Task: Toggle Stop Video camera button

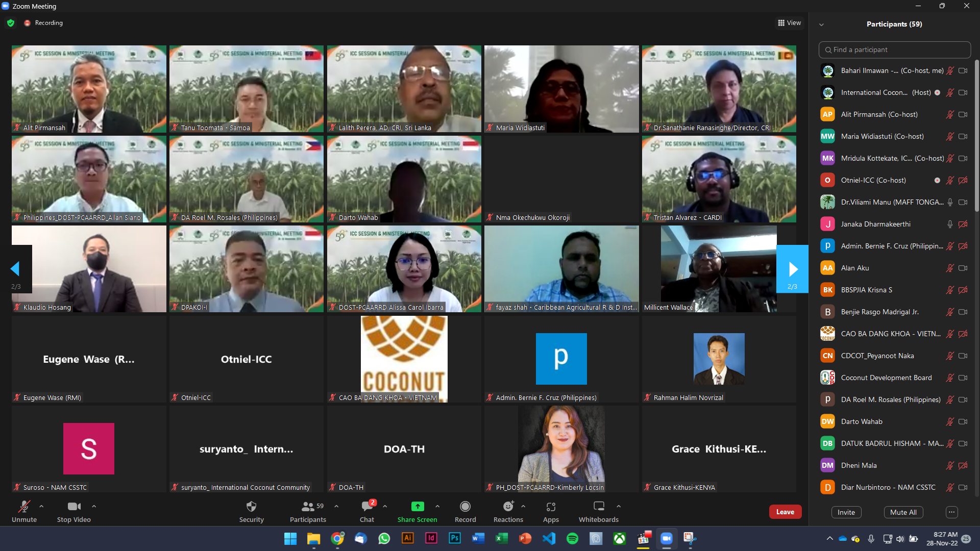Action: tap(74, 507)
